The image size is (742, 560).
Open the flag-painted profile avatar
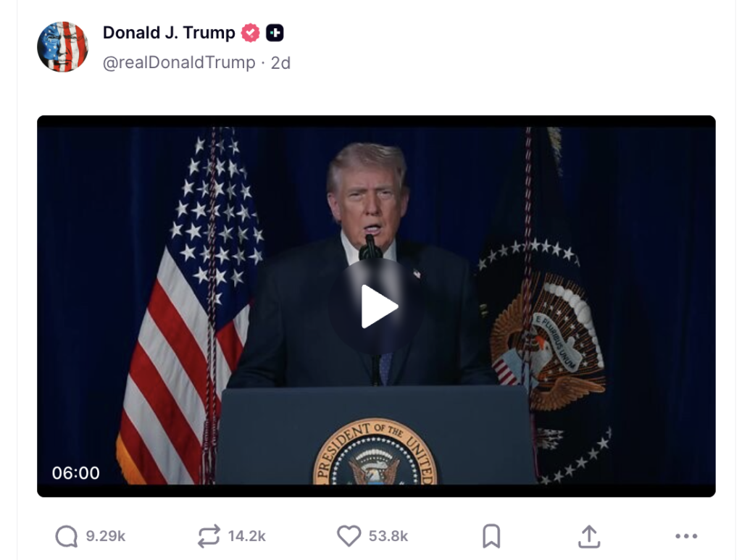(62, 47)
